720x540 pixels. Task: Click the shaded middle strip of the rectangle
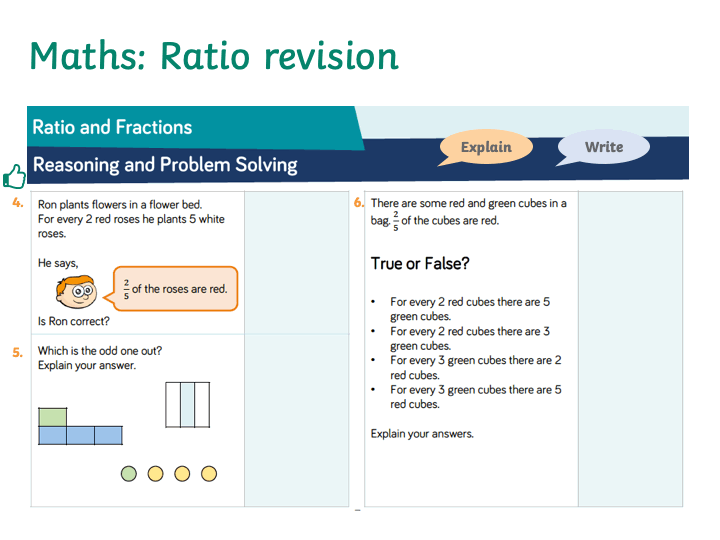pyautogui.click(x=187, y=405)
